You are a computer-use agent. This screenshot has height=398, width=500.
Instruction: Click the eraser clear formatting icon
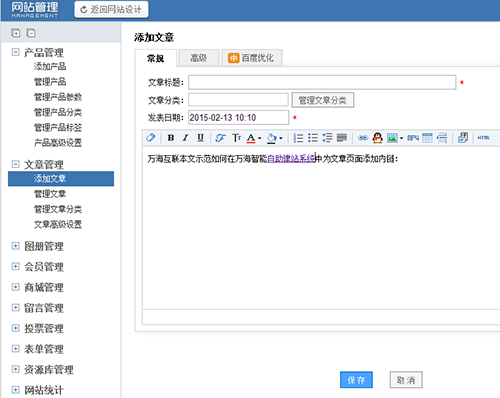(151, 138)
